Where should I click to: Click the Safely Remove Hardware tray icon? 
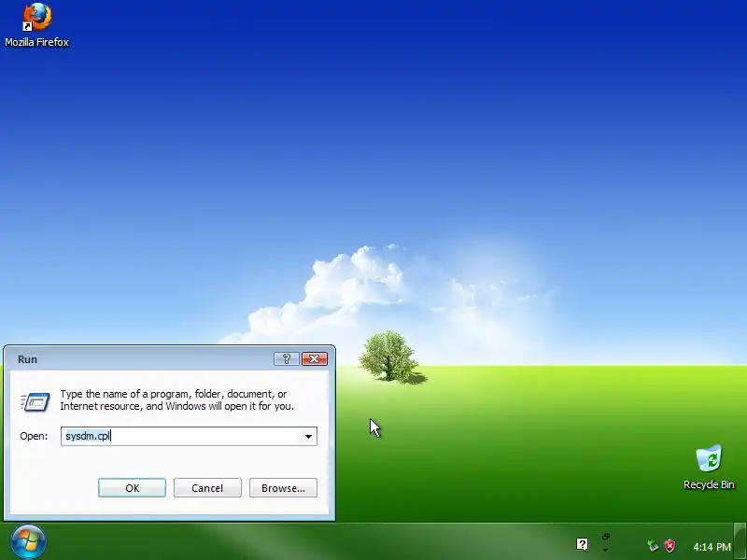click(652, 546)
